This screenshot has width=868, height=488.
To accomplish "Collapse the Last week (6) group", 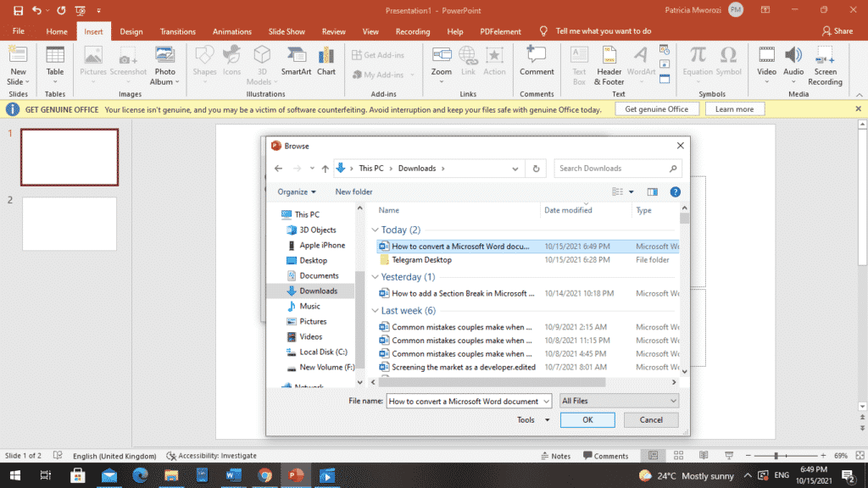I will (x=375, y=310).
